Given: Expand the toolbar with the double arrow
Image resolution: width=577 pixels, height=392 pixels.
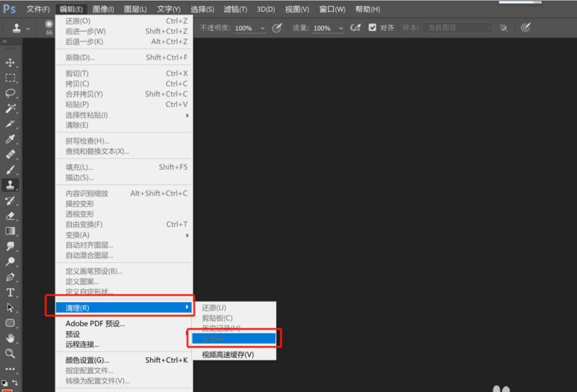Looking at the screenshot, I should (5, 41).
